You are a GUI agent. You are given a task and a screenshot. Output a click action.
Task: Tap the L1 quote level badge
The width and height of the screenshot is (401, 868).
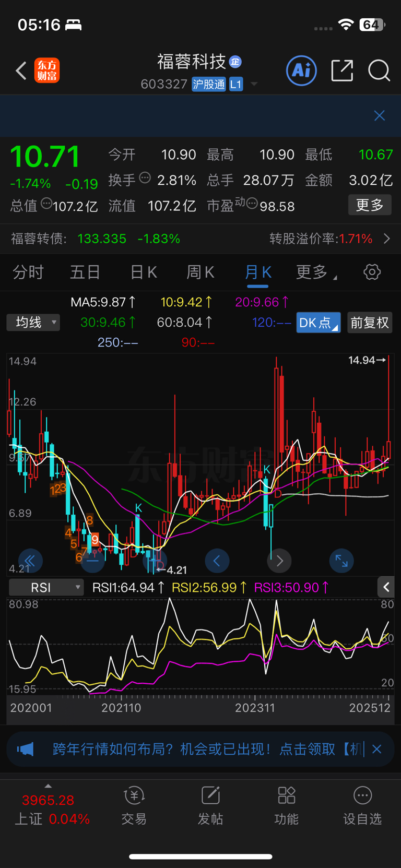(236, 84)
